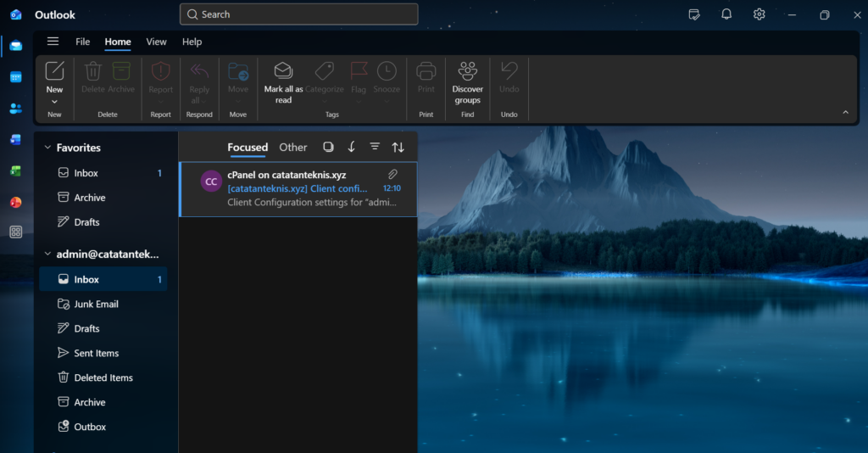868x453 pixels.
Task: Click the Discover groups icon
Action: 468,71
